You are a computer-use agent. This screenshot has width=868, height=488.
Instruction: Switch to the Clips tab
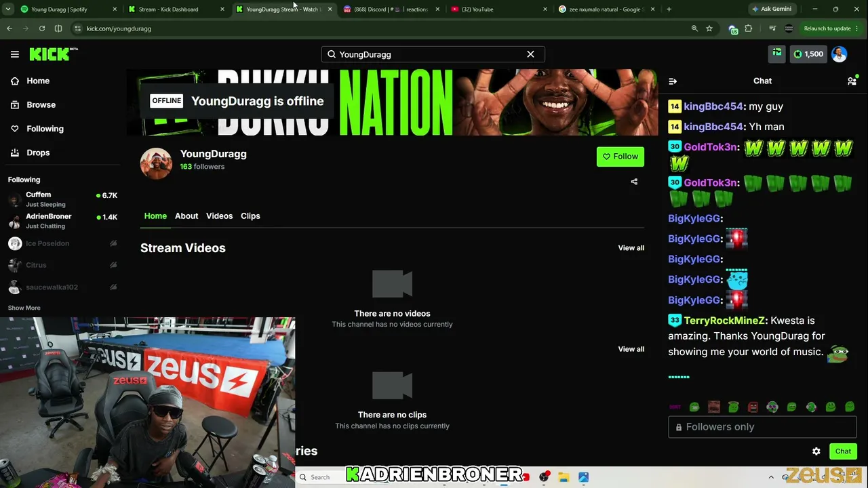[x=250, y=216]
